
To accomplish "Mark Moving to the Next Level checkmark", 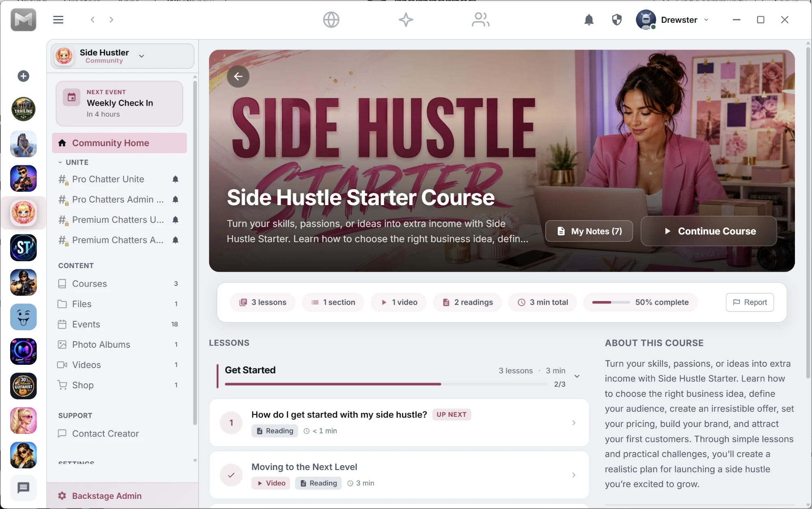I will pos(231,475).
